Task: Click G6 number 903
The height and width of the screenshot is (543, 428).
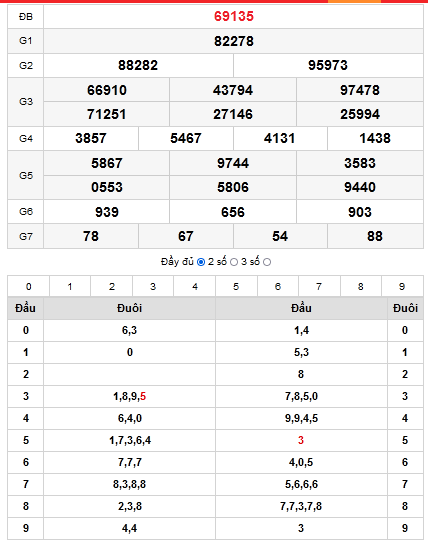Action: pos(360,212)
